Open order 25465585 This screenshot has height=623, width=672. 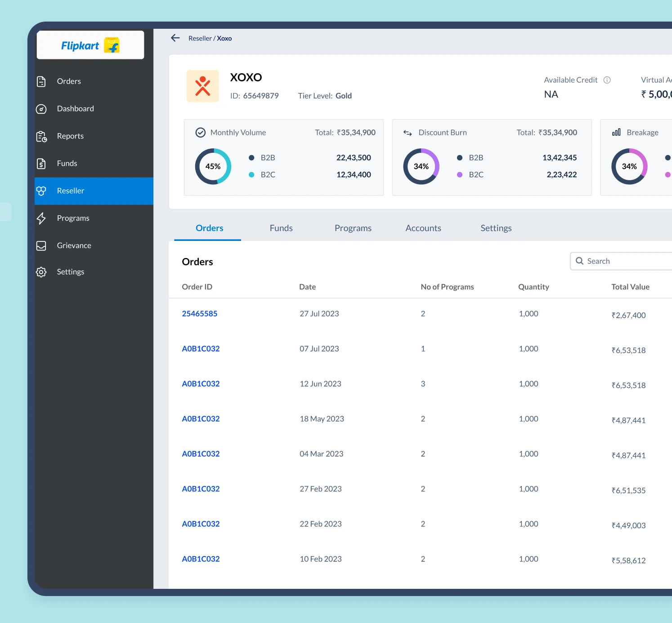(x=200, y=314)
